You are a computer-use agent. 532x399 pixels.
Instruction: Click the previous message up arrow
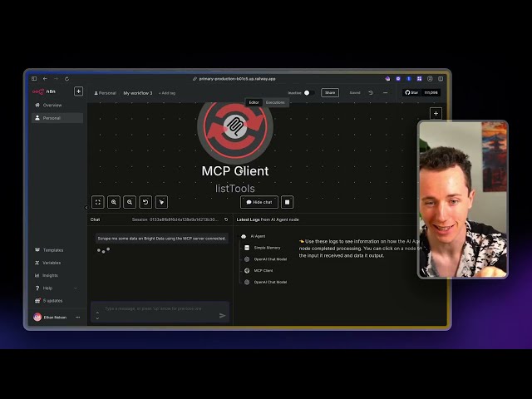point(97,313)
